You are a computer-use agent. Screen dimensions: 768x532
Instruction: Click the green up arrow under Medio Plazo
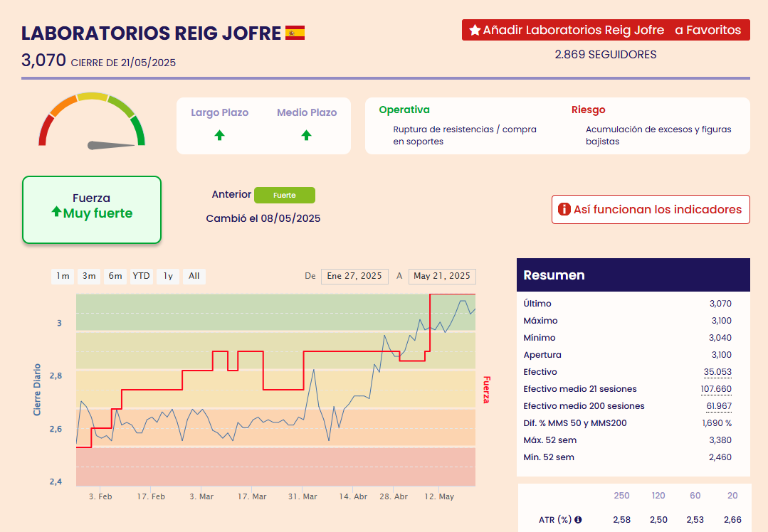(x=307, y=135)
